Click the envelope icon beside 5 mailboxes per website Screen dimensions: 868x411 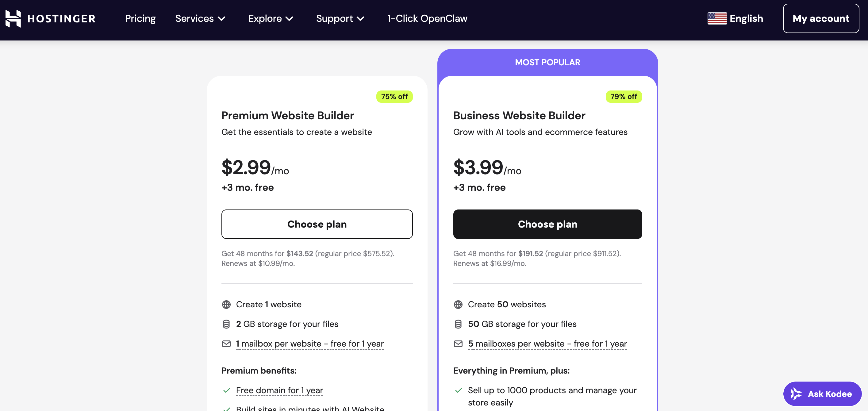pyautogui.click(x=458, y=344)
